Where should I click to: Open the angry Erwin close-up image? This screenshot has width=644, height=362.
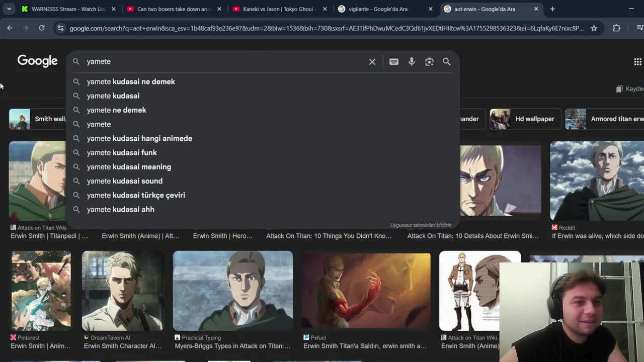coord(501,181)
